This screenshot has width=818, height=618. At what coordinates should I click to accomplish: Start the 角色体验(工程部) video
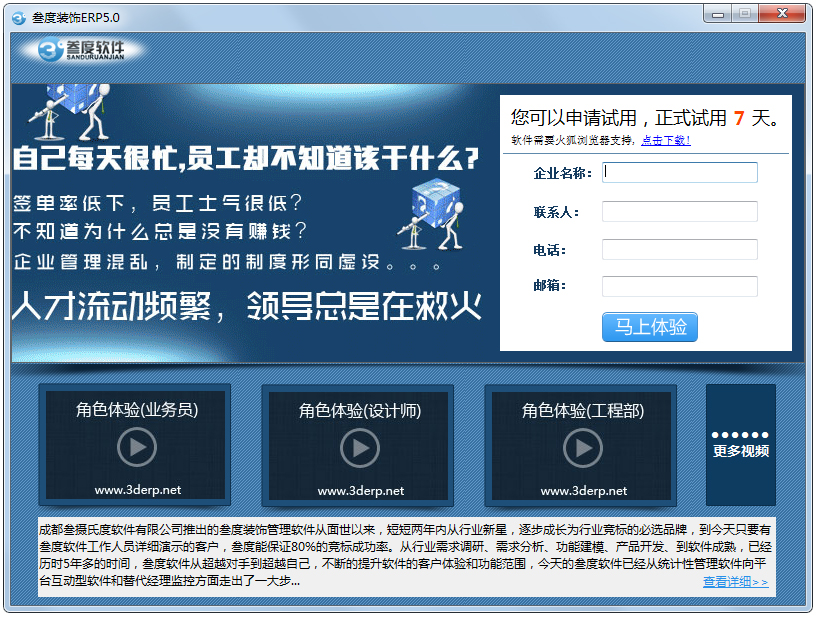[583, 447]
